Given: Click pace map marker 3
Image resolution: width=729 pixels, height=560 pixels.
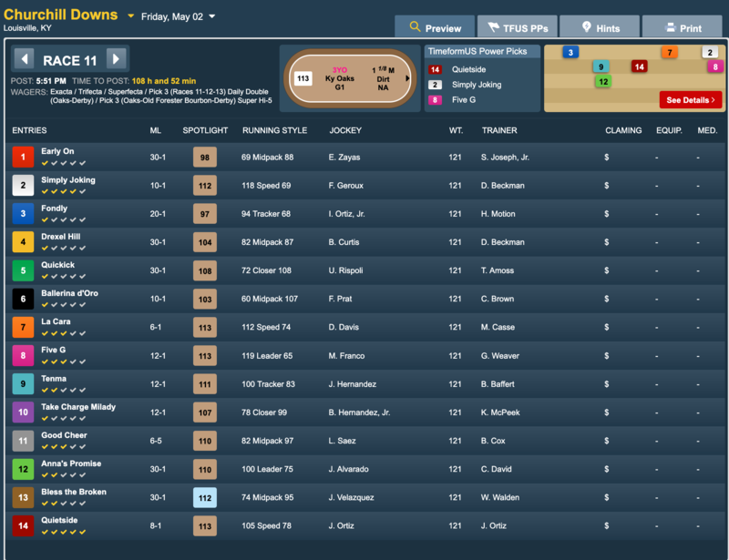Looking at the screenshot, I should point(570,52).
